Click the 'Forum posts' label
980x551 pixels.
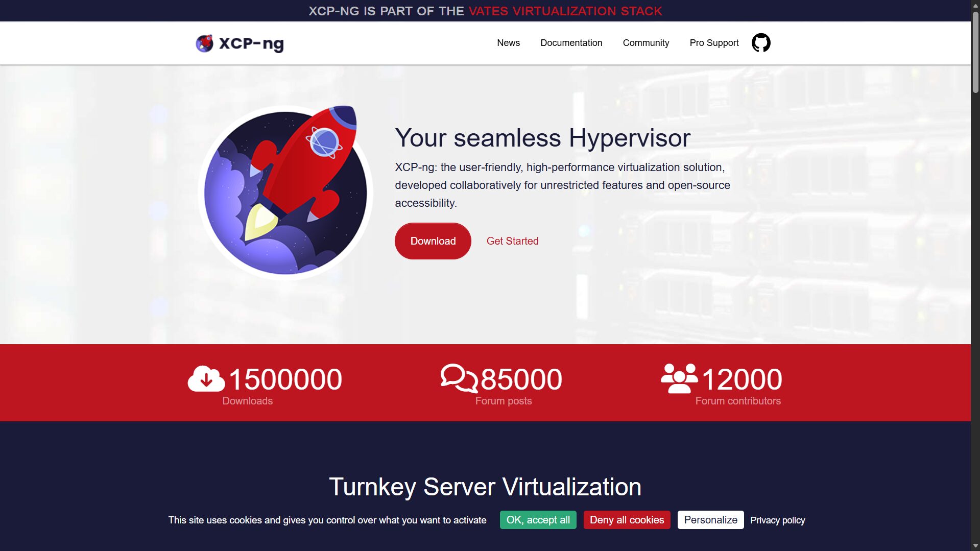pyautogui.click(x=504, y=401)
